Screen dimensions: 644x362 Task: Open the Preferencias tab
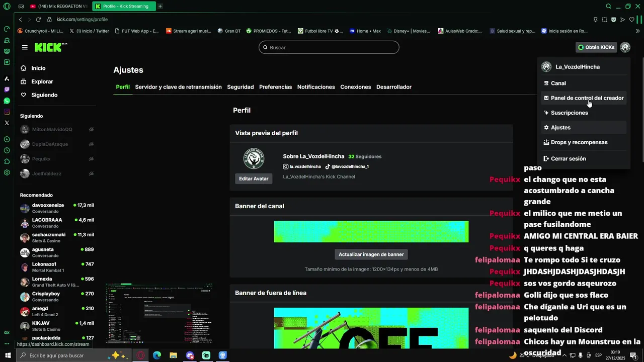pos(275,87)
